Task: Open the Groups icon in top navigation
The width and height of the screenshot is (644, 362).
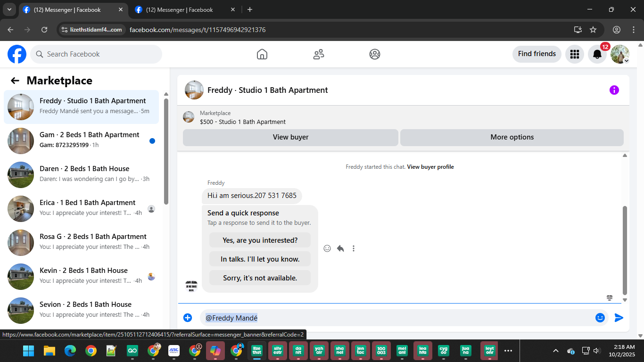Action: [375, 54]
